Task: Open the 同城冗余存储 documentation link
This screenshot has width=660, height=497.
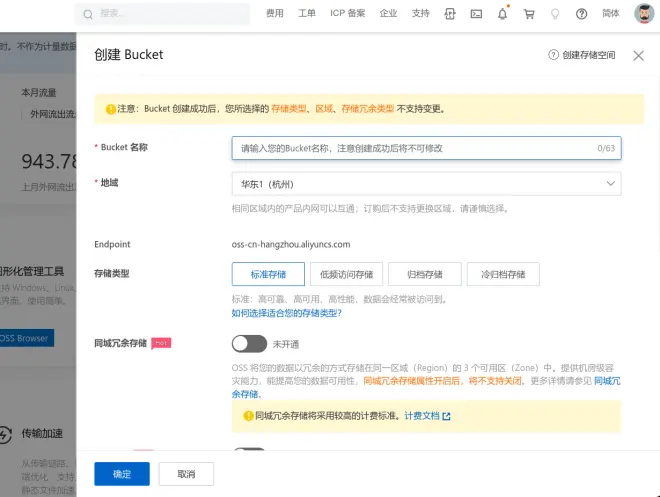Action: tap(607, 381)
